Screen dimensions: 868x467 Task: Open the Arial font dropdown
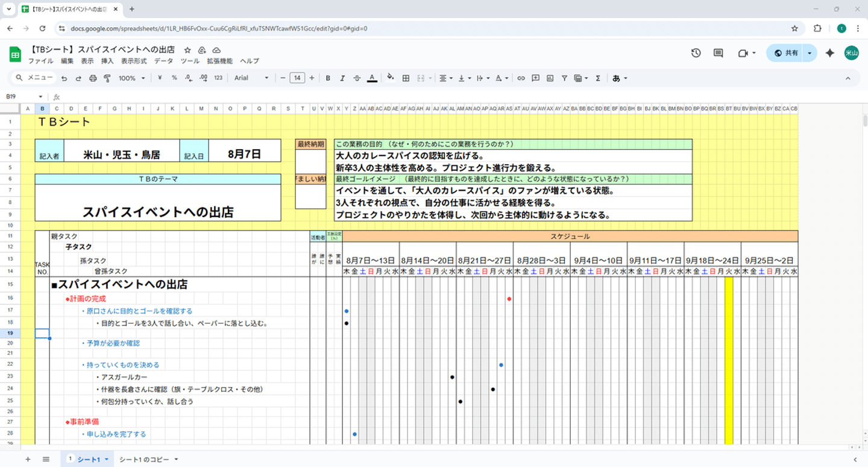[x=251, y=78]
